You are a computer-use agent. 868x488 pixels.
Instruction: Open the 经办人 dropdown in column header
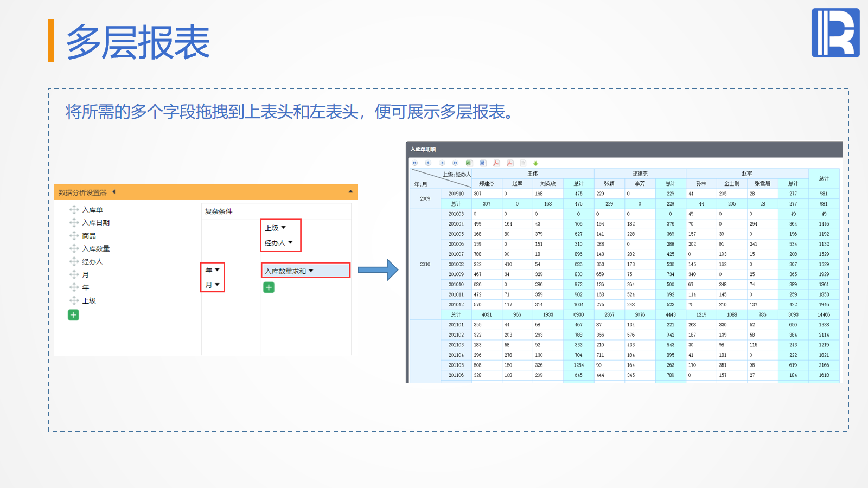click(x=290, y=242)
